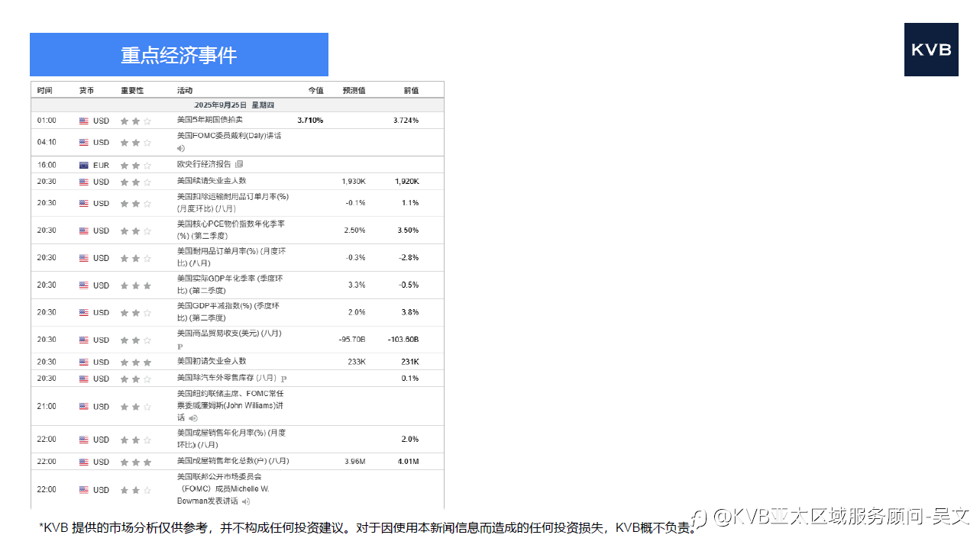Image resolution: width=980 pixels, height=551 pixels.
Task: Open the 美国5年期国债拍卖 event
Action: click(x=210, y=120)
